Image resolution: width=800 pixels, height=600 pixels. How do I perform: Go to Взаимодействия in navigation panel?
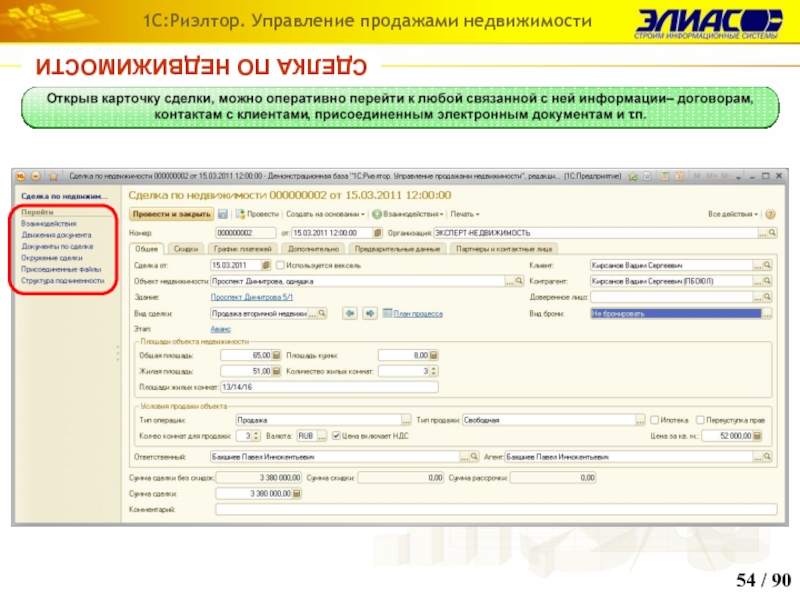49,223
